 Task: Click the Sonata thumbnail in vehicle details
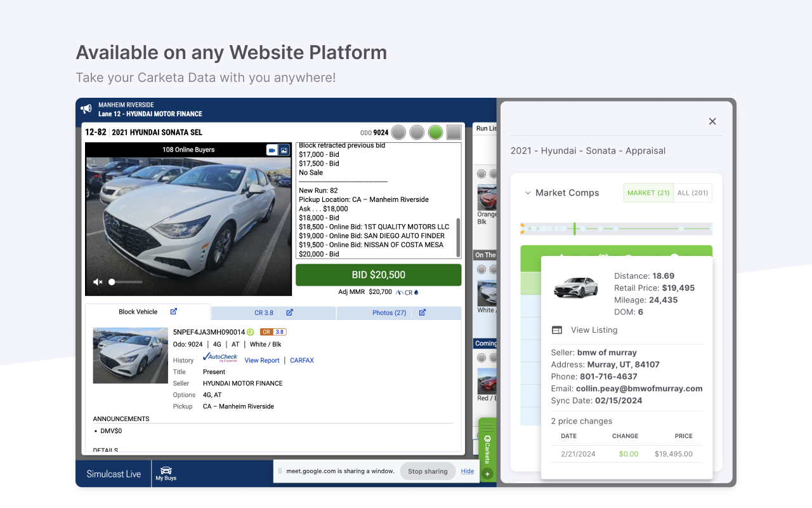click(x=131, y=356)
